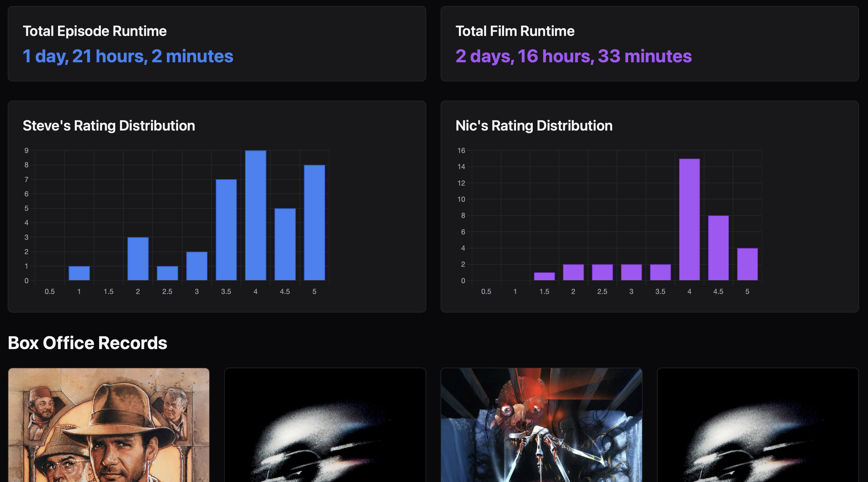The height and width of the screenshot is (482, 868).
Task: Click the Total Episode Runtime value
Action: click(128, 56)
